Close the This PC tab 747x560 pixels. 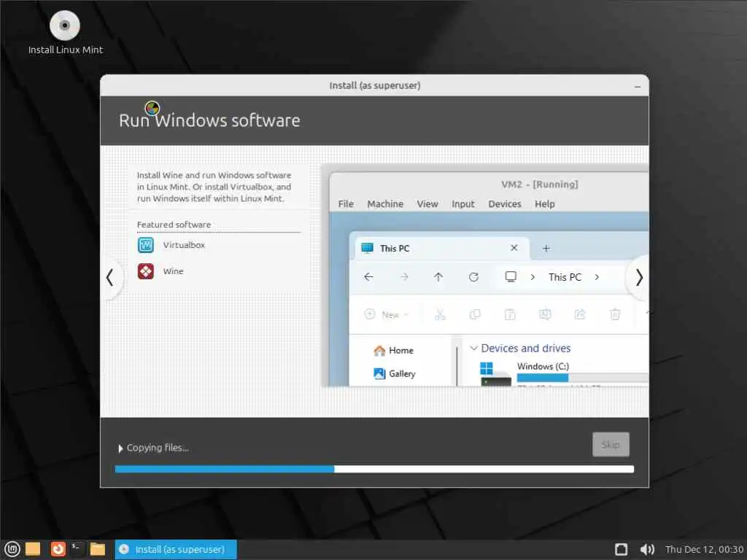[514, 248]
